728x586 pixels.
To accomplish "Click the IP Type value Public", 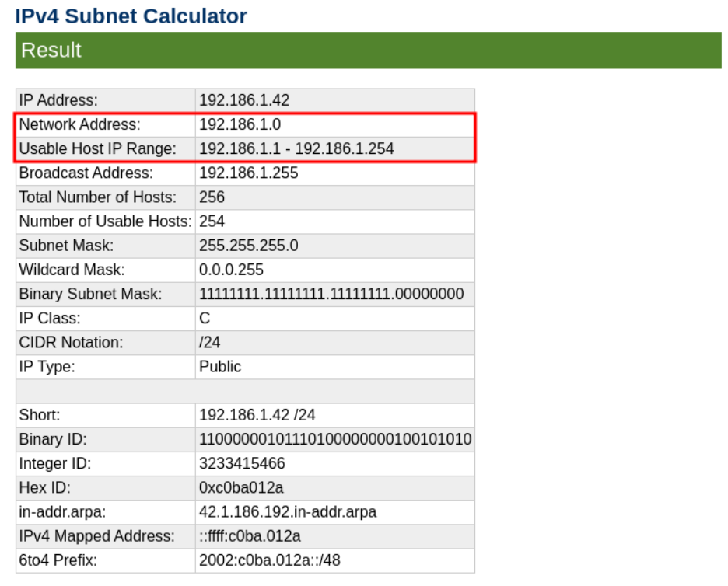I will click(220, 366).
